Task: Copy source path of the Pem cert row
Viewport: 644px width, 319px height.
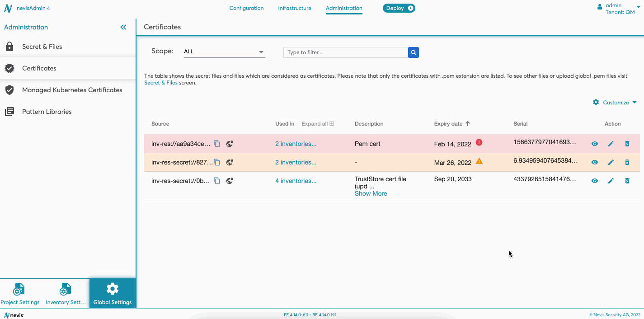Action: pos(217,144)
